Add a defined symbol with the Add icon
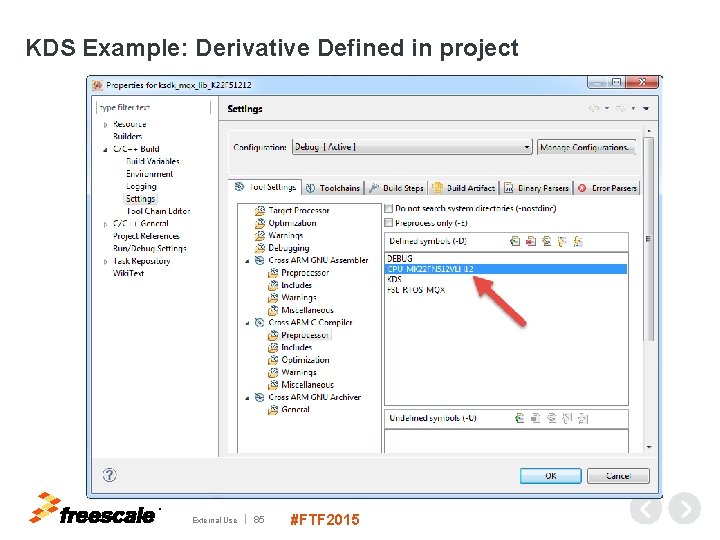The width and height of the screenshot is (720, 540). (x=515, y=241)
